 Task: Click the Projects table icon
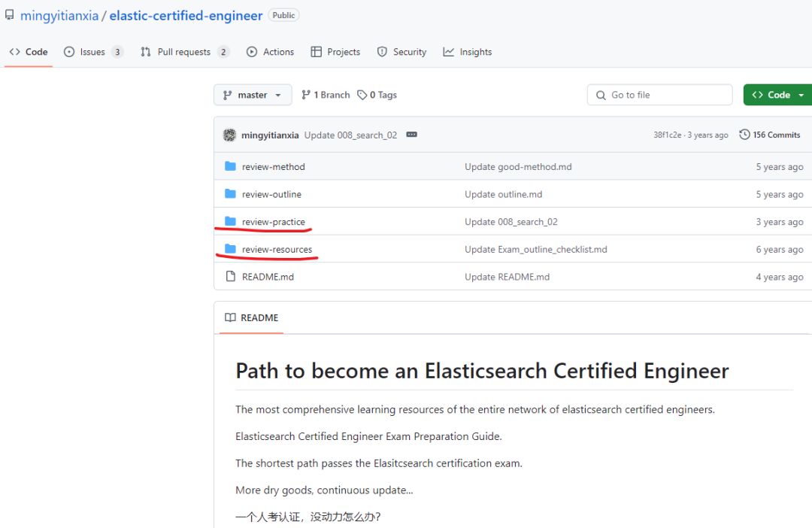coord(316,52)
